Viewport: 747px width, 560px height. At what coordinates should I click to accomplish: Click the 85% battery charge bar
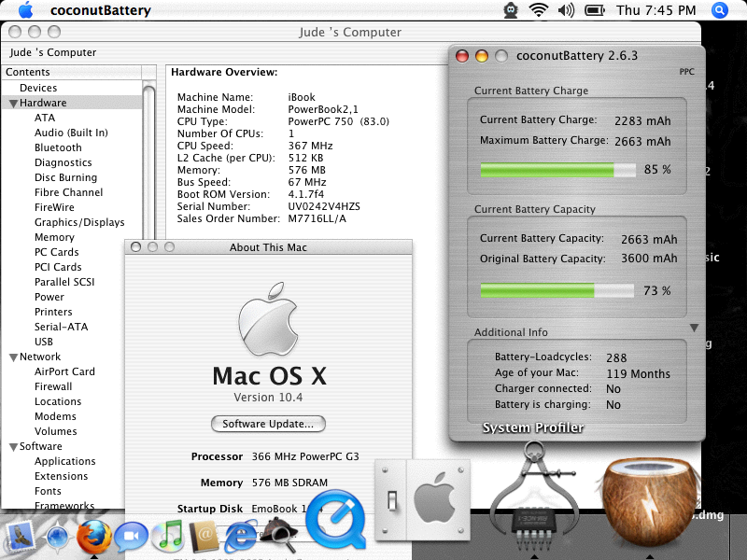point(557,170)
